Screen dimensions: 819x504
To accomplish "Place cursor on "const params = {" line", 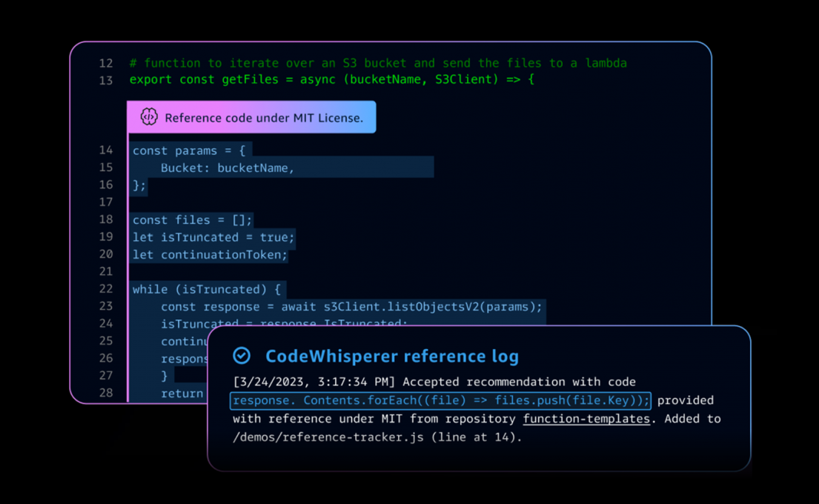I will 188,150.
